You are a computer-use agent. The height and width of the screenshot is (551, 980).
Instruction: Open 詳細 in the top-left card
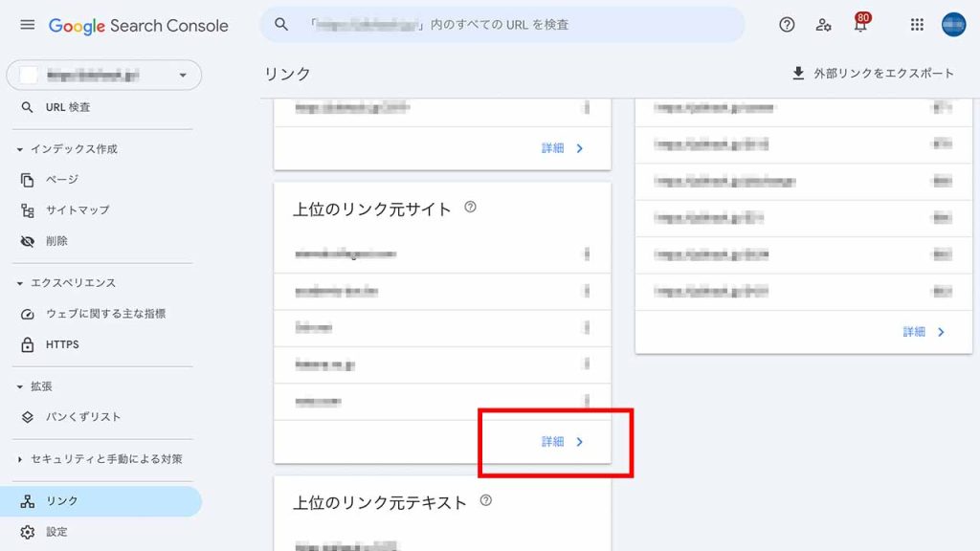coord(562,148)
